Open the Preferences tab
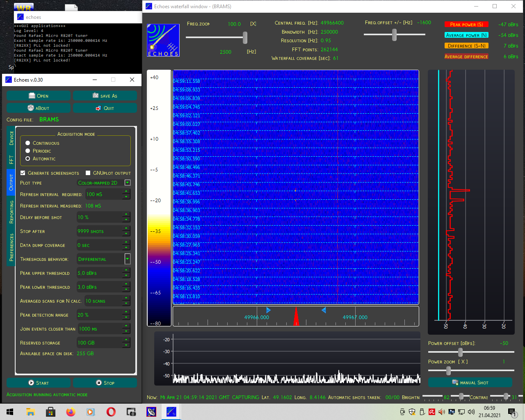Image resolution: width=525 pixels, height=420 pixels. pos(11,247)
